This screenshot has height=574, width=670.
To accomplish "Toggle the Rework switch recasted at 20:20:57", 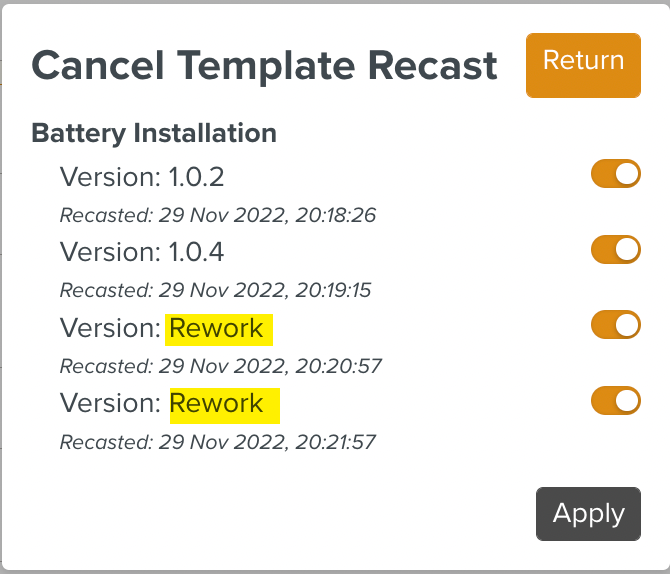I will pyautogui.click(x=615, y=325).
